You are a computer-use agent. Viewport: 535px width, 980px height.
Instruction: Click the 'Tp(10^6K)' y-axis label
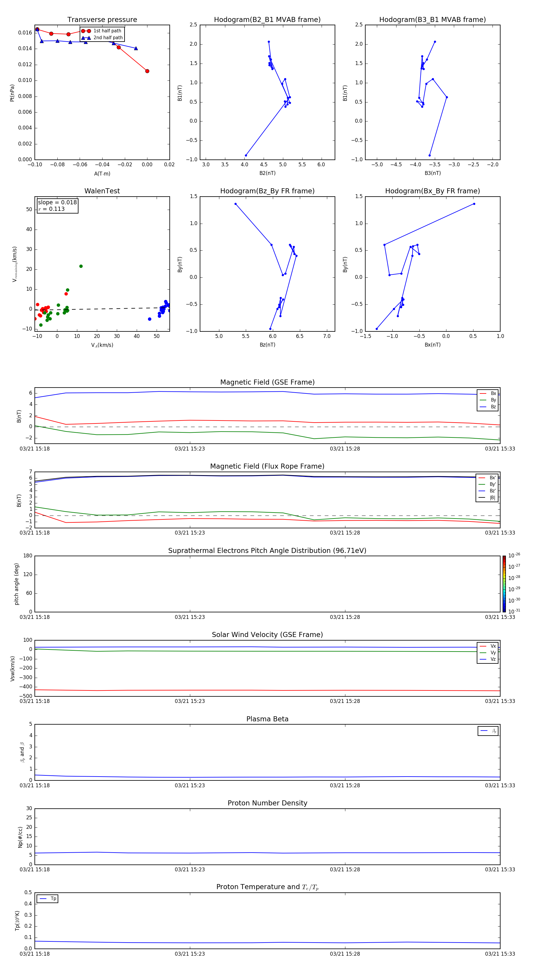tap(17, 921)
